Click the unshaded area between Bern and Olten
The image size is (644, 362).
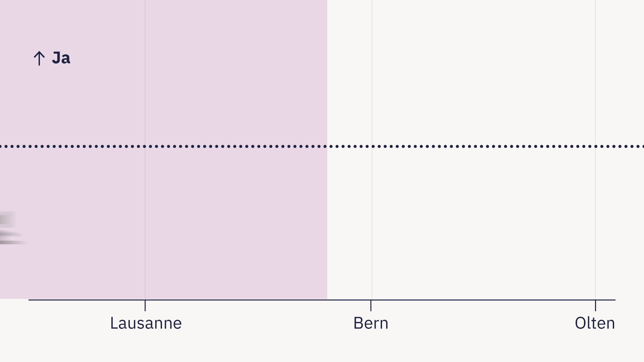coord(483,218)
